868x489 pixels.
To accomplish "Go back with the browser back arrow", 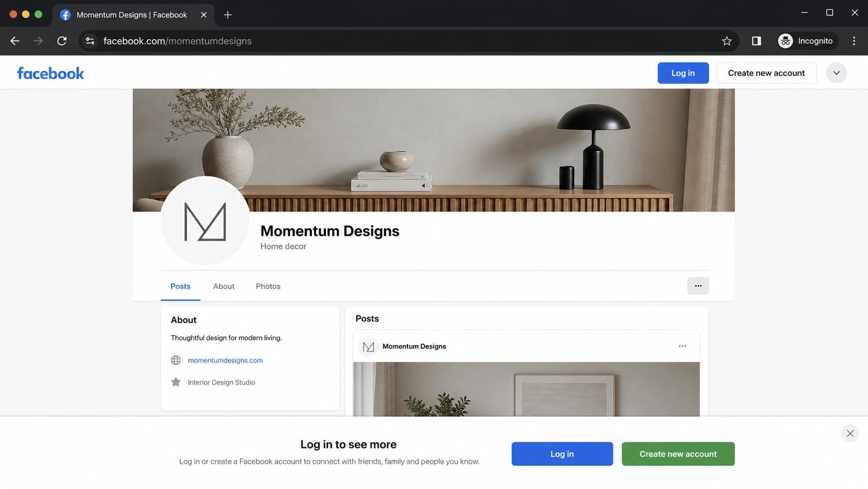I will click(15, 41).
